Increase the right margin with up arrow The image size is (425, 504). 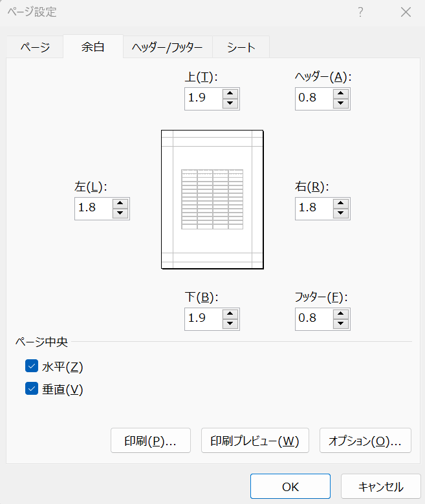click(341, 204)
